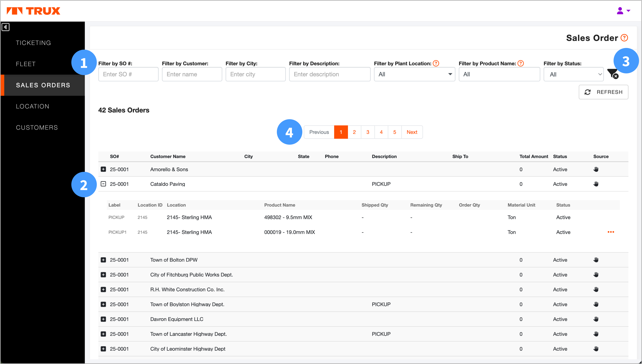Click source hand icon for City of Leominster
Screen dimensions: 642x364
click(x=596, y=349)
